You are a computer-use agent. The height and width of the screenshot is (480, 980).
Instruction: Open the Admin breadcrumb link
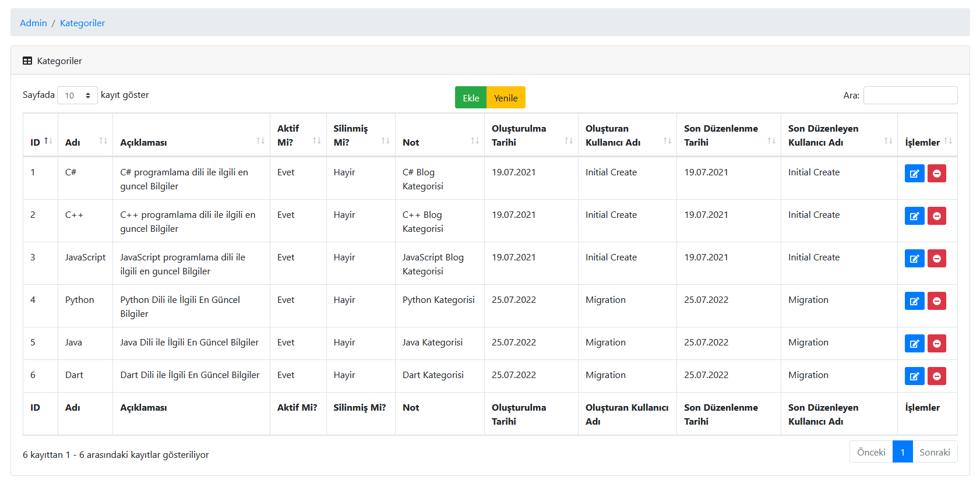(33, 23)
